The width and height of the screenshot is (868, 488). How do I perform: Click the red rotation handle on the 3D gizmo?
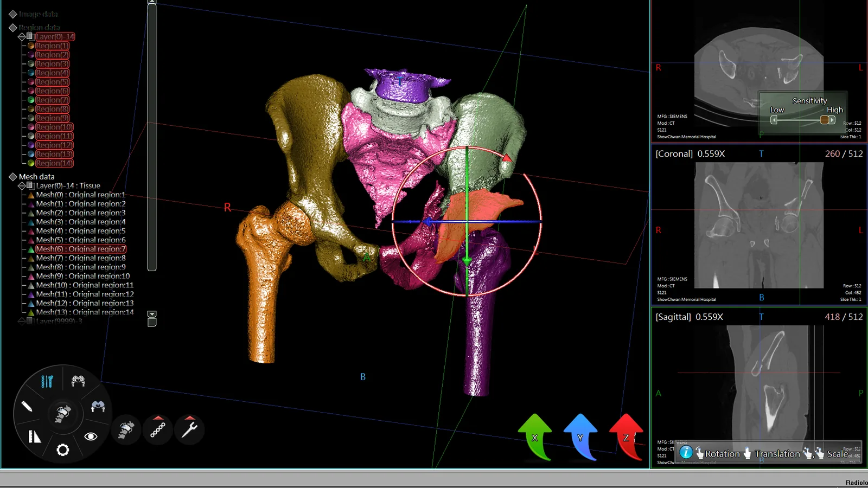click(x=507, y=158)
